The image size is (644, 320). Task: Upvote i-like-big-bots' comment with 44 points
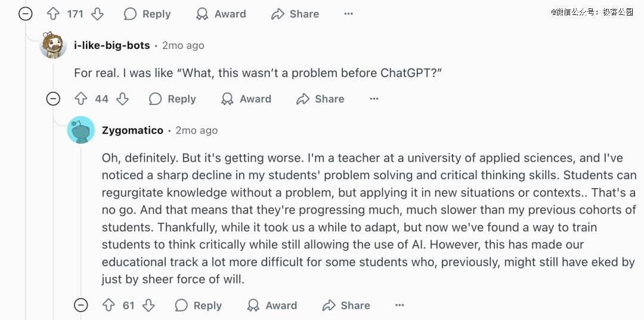pyautogui.click(x=81, y=99)
